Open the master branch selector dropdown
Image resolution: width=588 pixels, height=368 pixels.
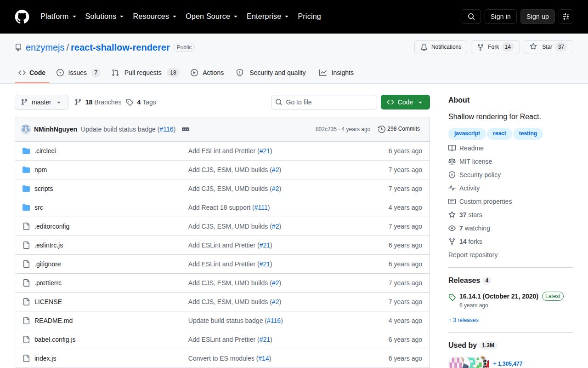(x=41, y=102)
